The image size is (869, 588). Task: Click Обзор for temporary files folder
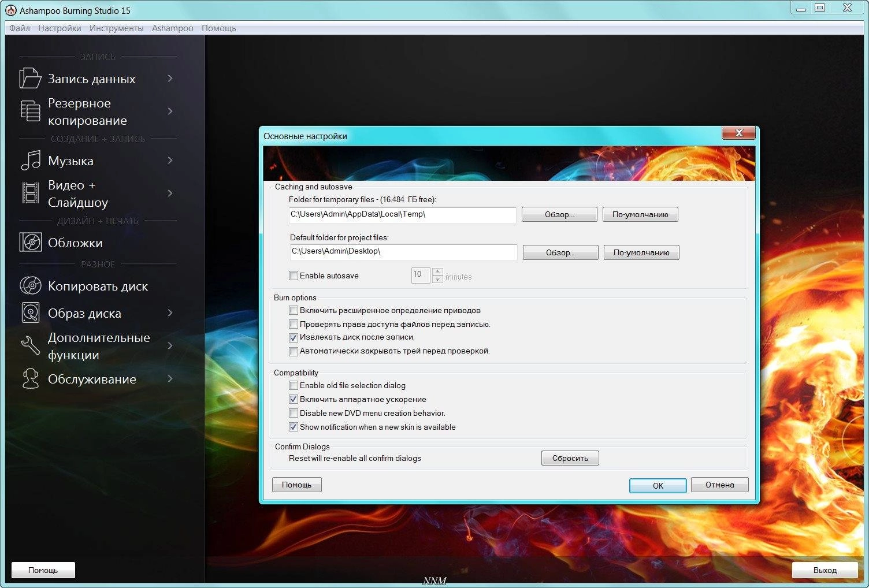tap(559, 214)
